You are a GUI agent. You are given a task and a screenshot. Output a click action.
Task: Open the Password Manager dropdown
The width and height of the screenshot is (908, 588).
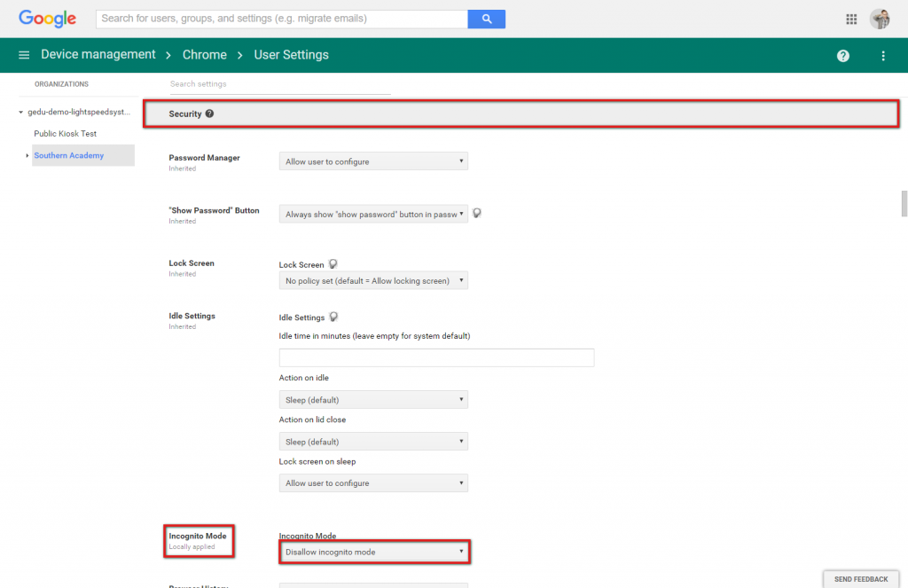(x=373, y=161)
